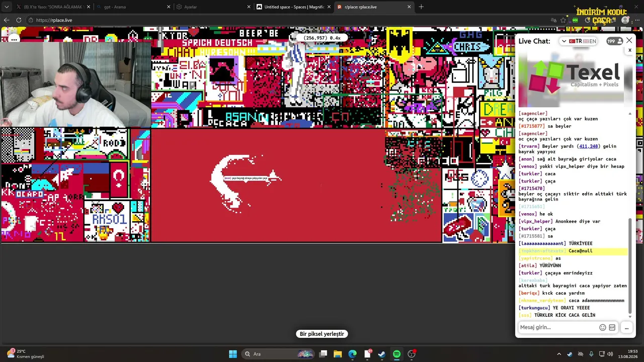This screenshot has height=362, width=644.
Task: Show the 199 online users list
Action: pos(614,41)
